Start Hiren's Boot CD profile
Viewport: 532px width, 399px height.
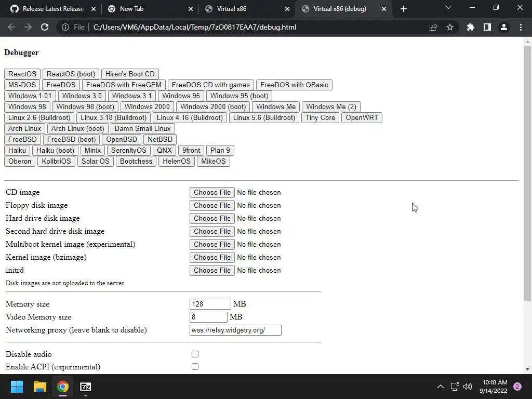coord(130,74)
